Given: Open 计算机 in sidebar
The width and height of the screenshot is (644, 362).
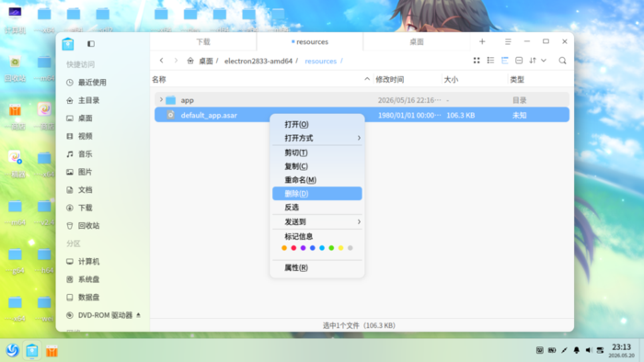Looking at the screenshot, I should tap(103, 262).
